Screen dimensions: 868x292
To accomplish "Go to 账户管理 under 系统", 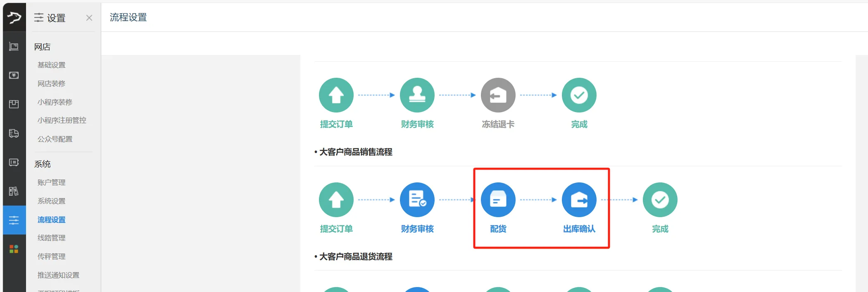I will coord(52,182).
